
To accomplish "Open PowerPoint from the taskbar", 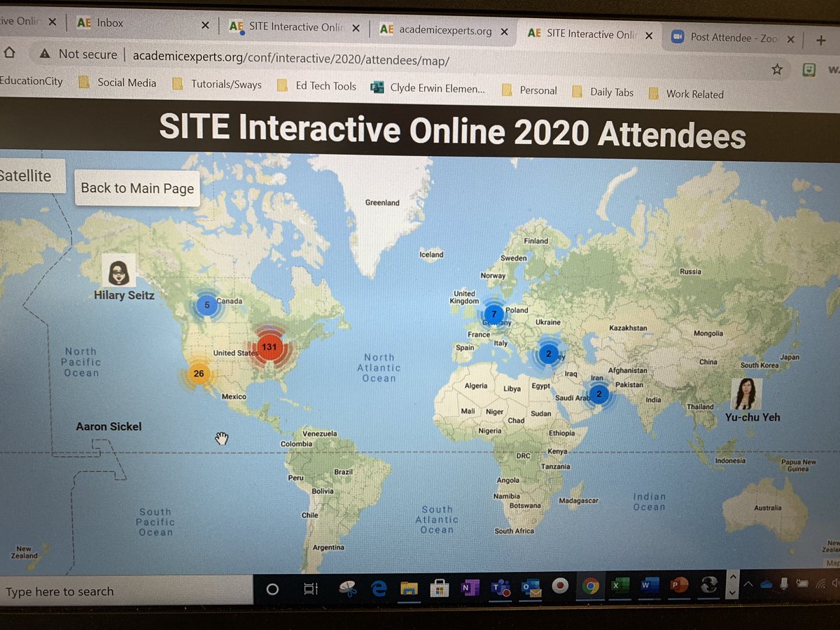I will click(x=678, y=584).
